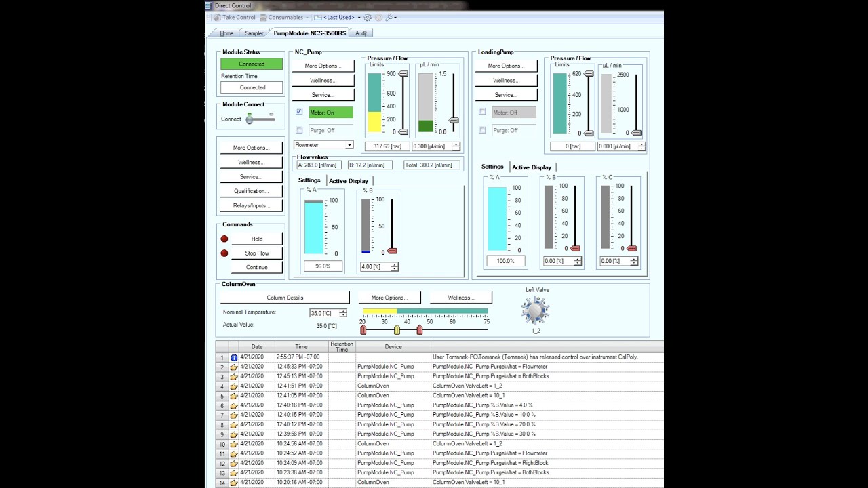Click NC_Pump %B slider red handle
Image resolution: width=868 pixels, height=488 pixels.
391,251
